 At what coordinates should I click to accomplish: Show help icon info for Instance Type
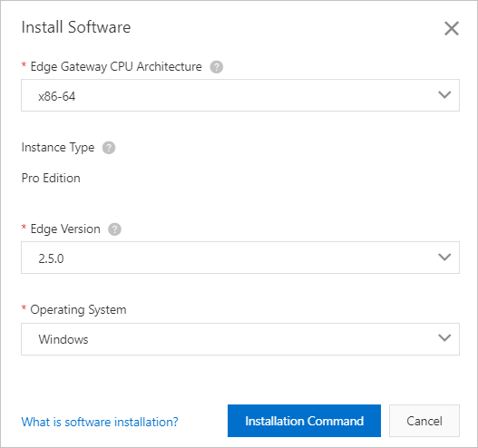(109, 148)
